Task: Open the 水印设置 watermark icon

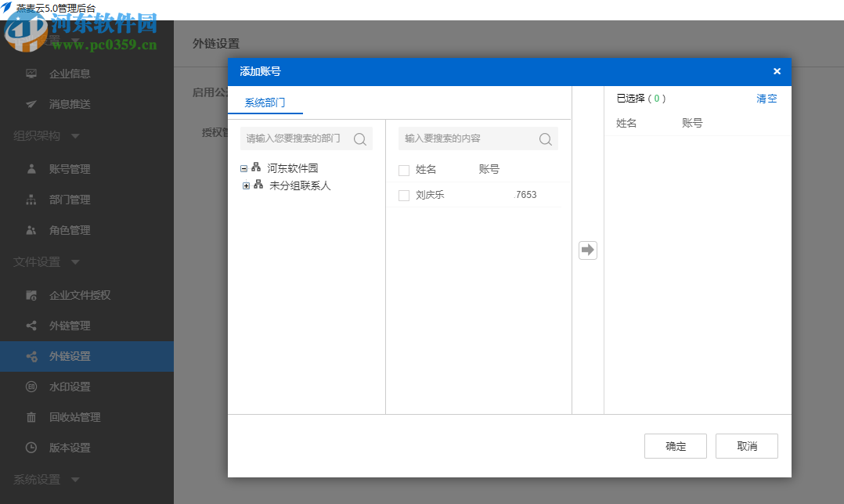Action: (31, 387)
